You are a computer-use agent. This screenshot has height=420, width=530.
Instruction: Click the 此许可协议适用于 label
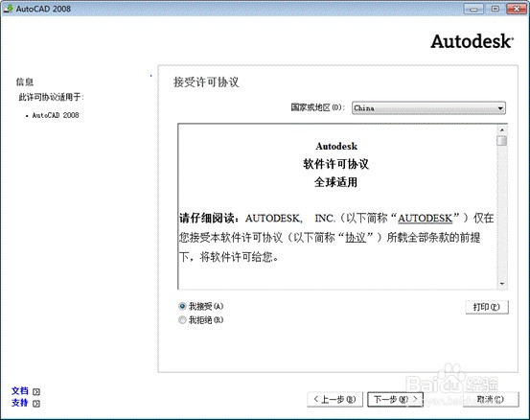pyautogui.click(x=51, y=98)
